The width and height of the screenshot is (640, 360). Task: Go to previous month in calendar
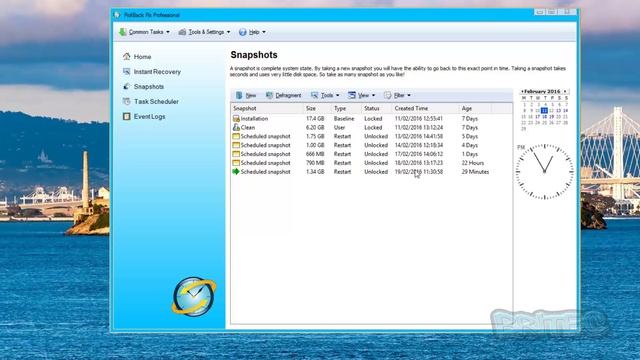(522, 91)
